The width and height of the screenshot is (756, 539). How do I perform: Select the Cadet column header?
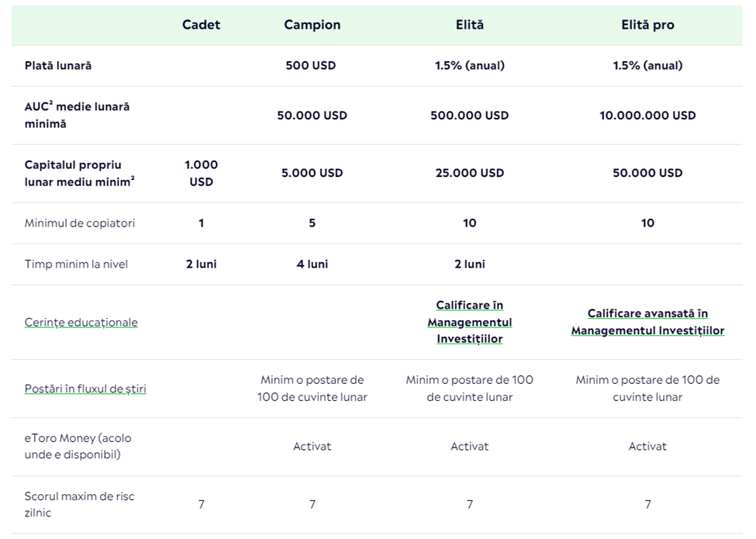(x=201, y=25)
